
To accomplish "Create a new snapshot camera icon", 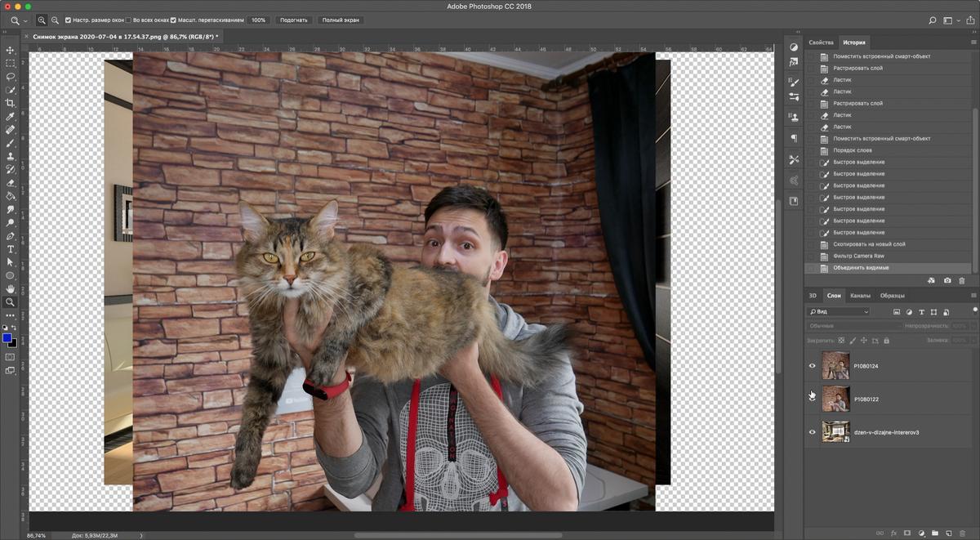I will pos(947,280).
